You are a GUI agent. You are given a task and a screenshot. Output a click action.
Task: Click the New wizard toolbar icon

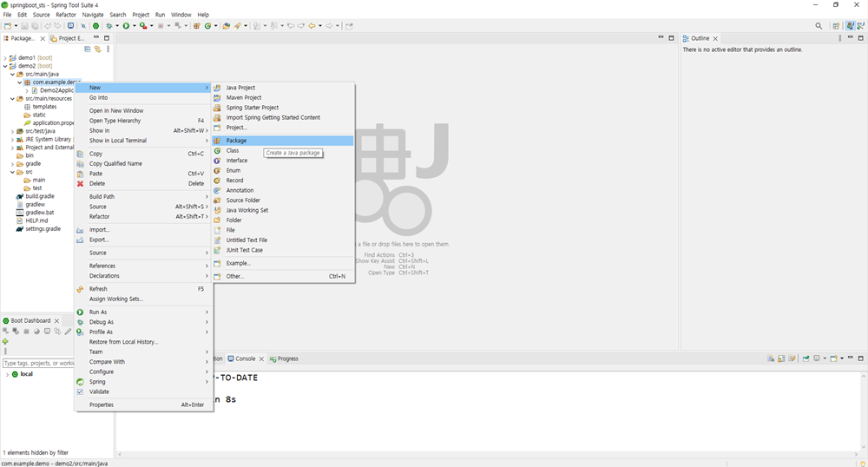point(7,25)
